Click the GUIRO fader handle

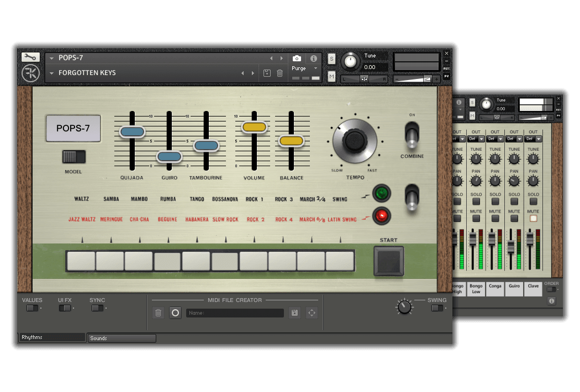point(169,157)
